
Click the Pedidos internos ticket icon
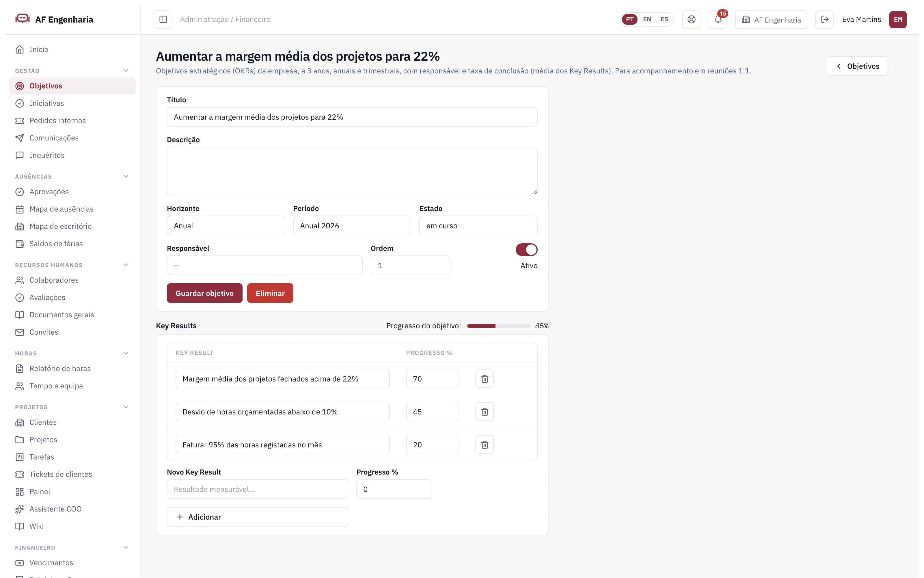point(19,121)
